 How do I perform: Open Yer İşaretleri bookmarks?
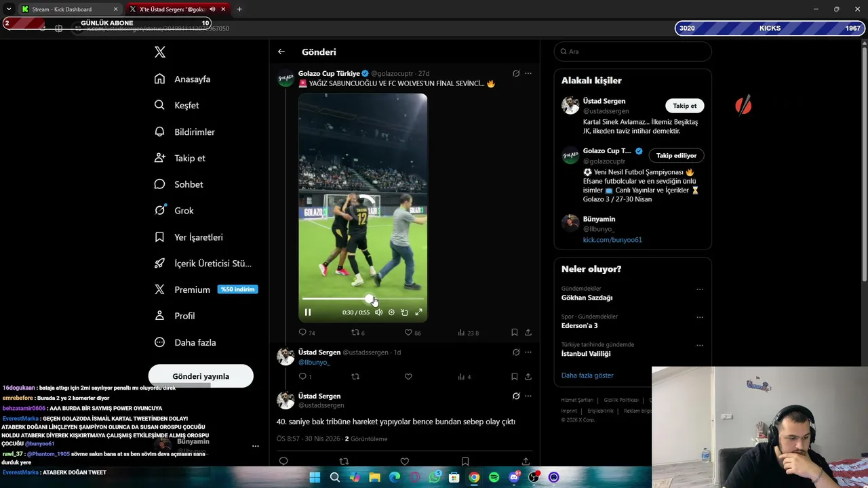click(x=189, y=237)
